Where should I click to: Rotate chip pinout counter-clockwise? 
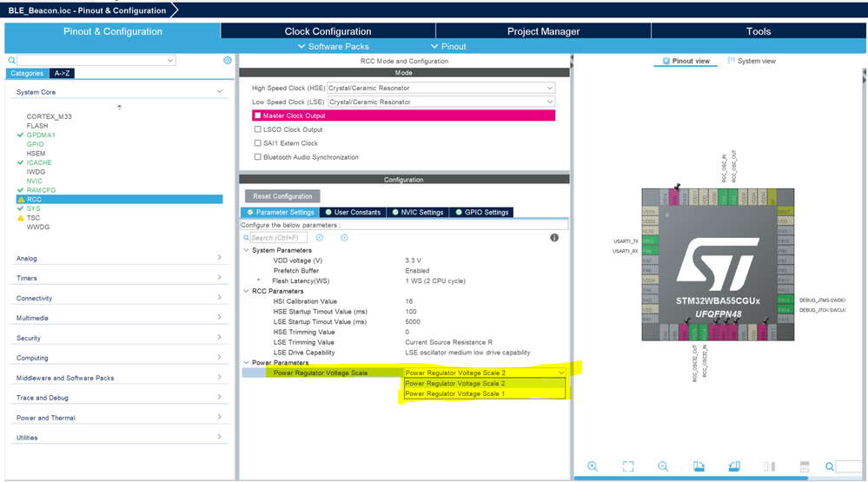point(734,466)
